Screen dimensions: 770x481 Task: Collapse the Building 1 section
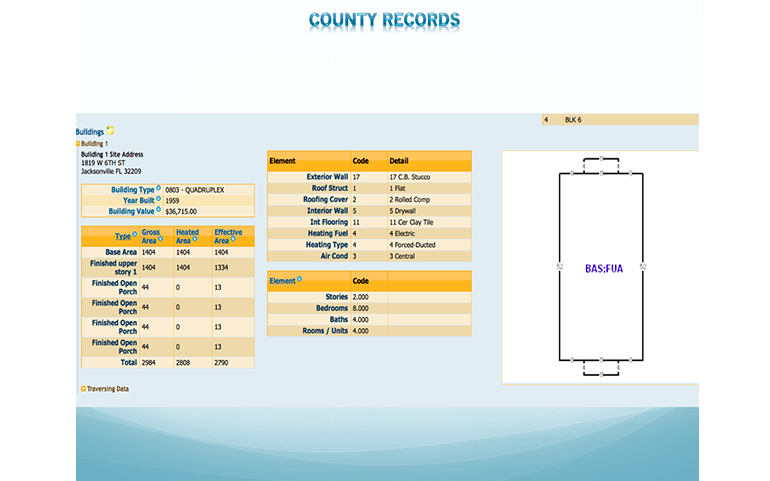coord(78,143)
